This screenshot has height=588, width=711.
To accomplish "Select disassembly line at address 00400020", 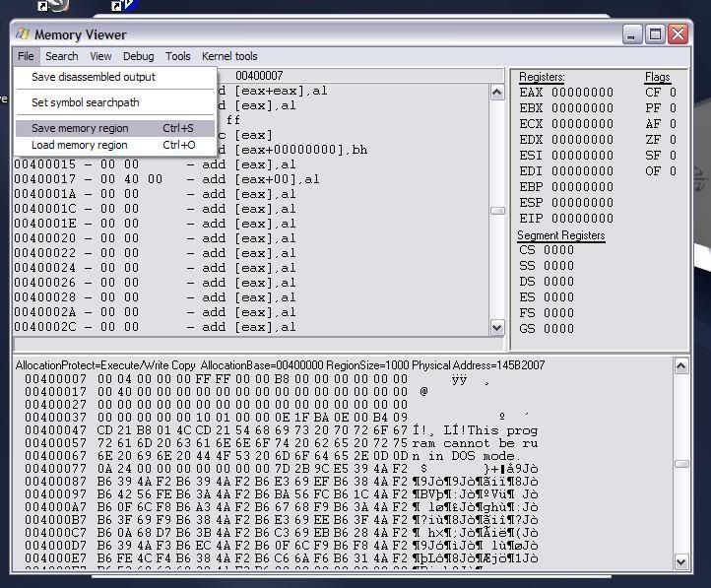I will coord(158,238).
